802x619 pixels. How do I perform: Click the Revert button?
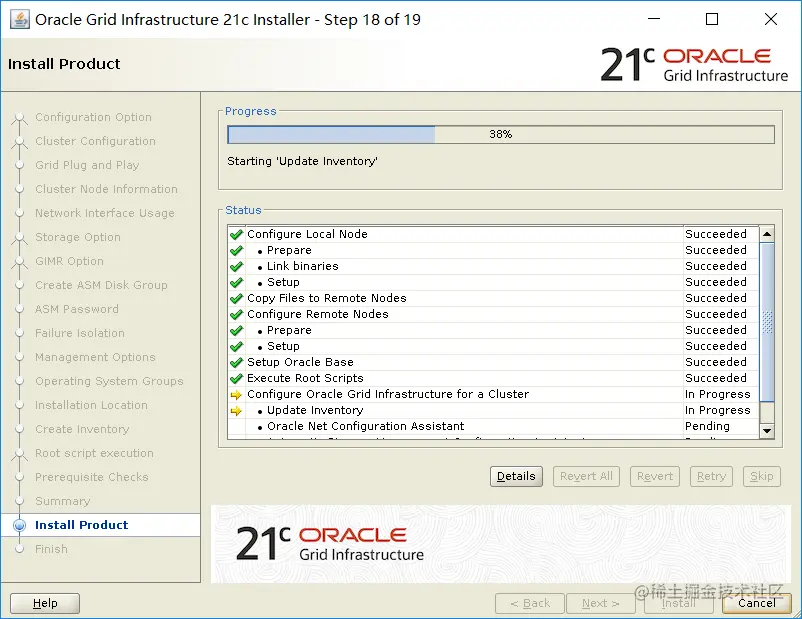click(655, 476)
